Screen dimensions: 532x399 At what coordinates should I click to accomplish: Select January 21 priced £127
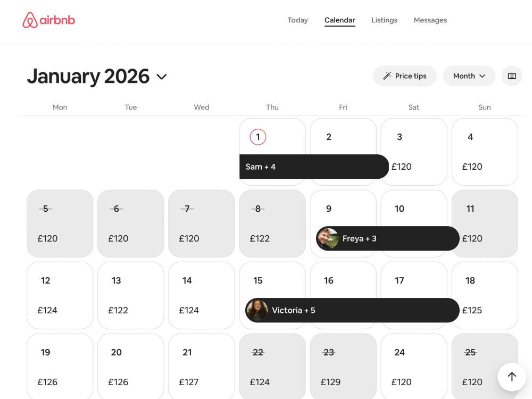click(202, 367)
